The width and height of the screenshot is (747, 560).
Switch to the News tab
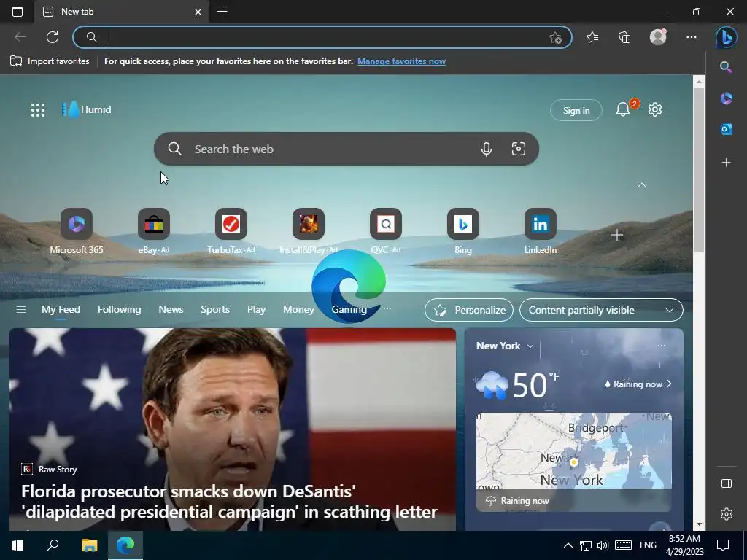point(171,309)
